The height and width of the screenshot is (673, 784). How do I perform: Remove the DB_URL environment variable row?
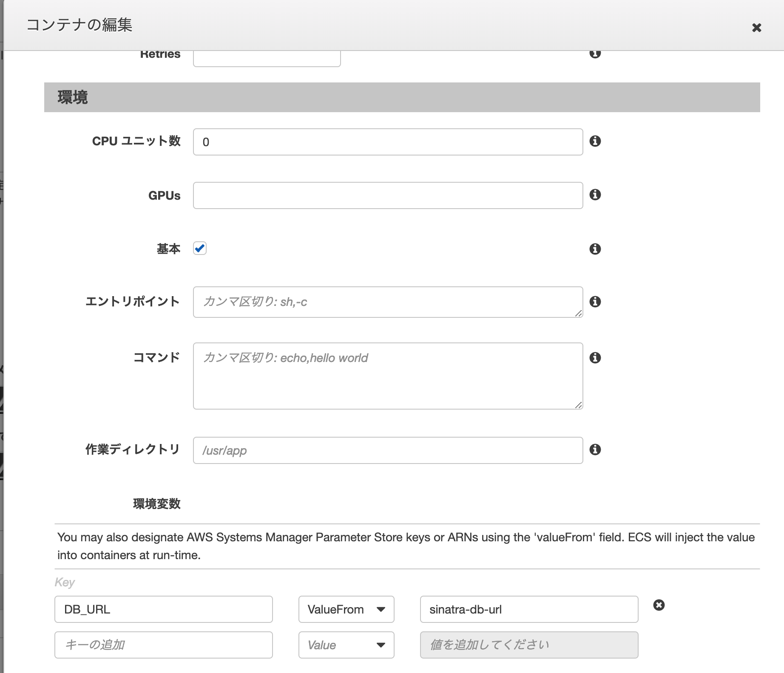pyautogui.click(x=659, y=605)
